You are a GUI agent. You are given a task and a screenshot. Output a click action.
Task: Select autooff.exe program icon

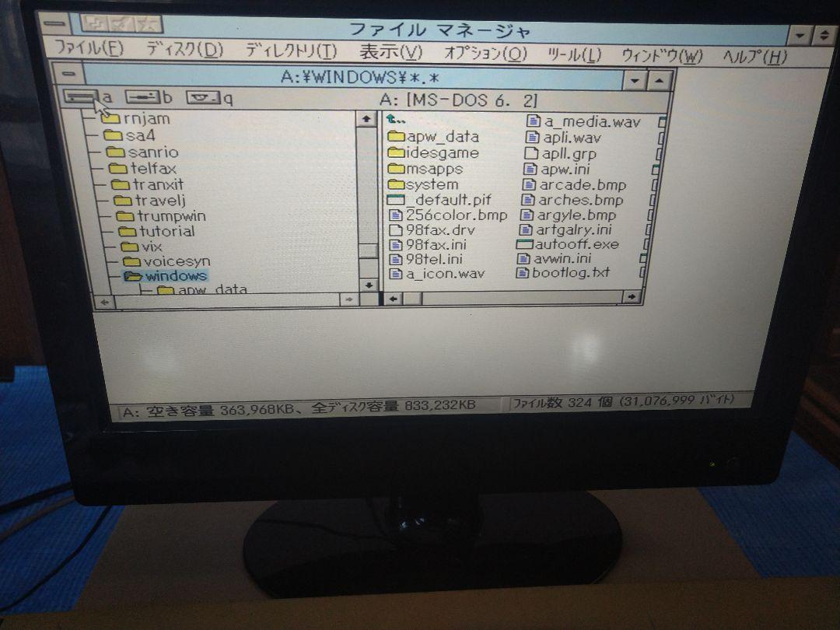click(524, 244)
